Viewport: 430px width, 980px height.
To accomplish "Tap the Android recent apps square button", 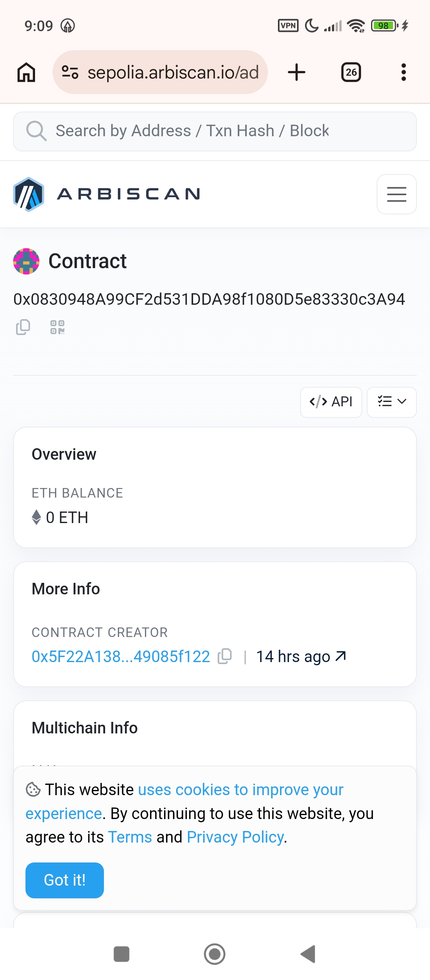I will pyautogui.click(x=121, y=954).
